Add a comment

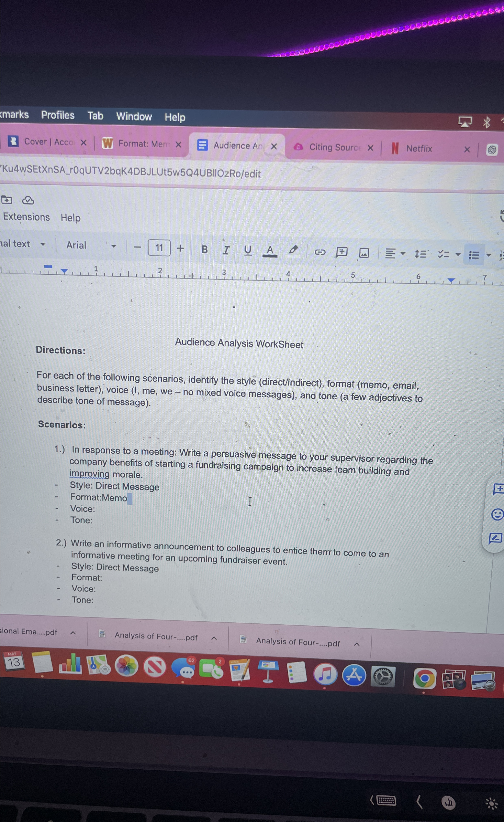tap(342, 252)
